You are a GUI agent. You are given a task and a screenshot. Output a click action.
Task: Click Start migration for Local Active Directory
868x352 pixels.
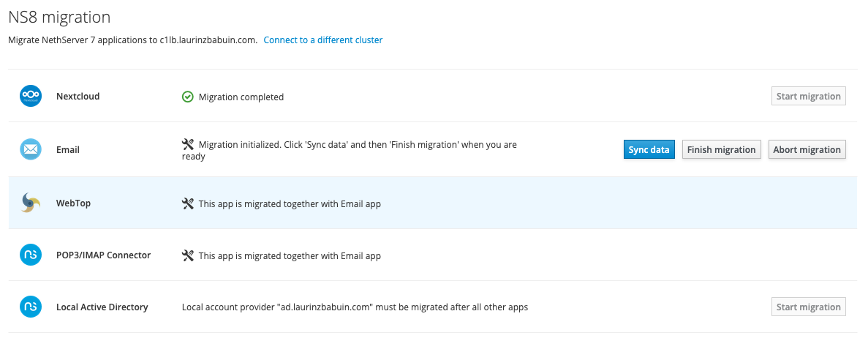(808, 307)
